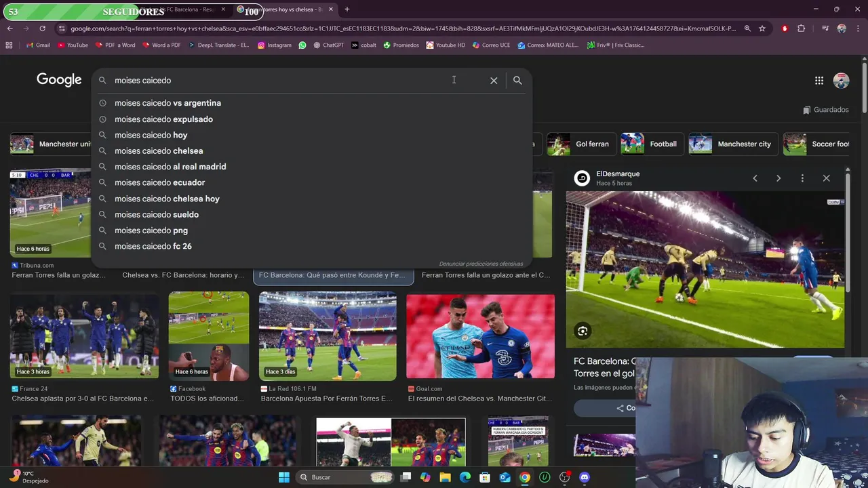Filter by Manchester city chip
Viewport: 868px width, 488px height.
point(732,144)
